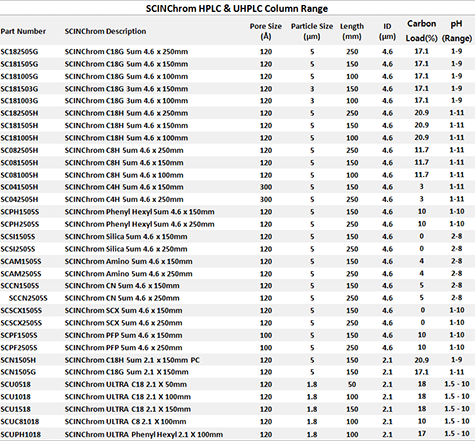Click the 'SCINChrom HPLC & UHPLC Column Range' title

(237, 8)
